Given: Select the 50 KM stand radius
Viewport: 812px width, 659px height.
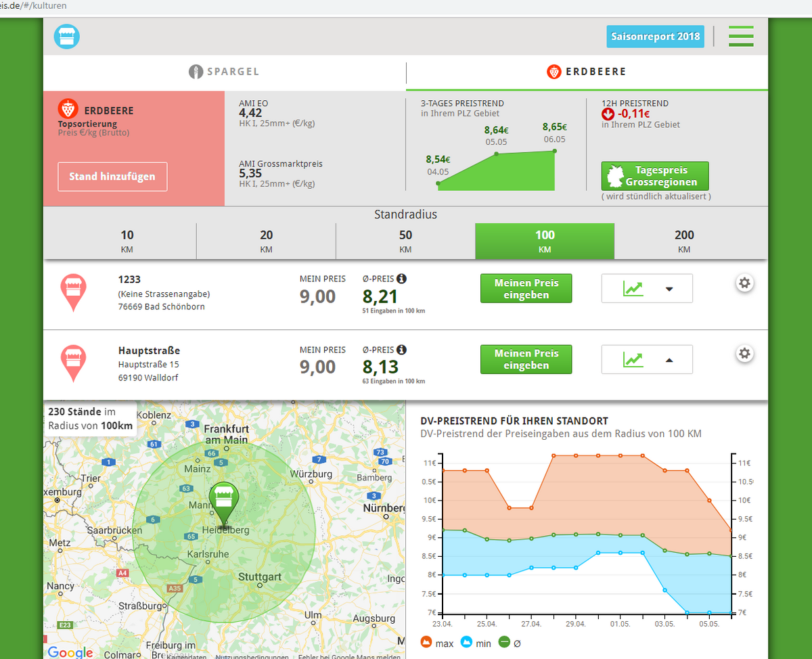Looking at the screenshot, I should point(405,241).
